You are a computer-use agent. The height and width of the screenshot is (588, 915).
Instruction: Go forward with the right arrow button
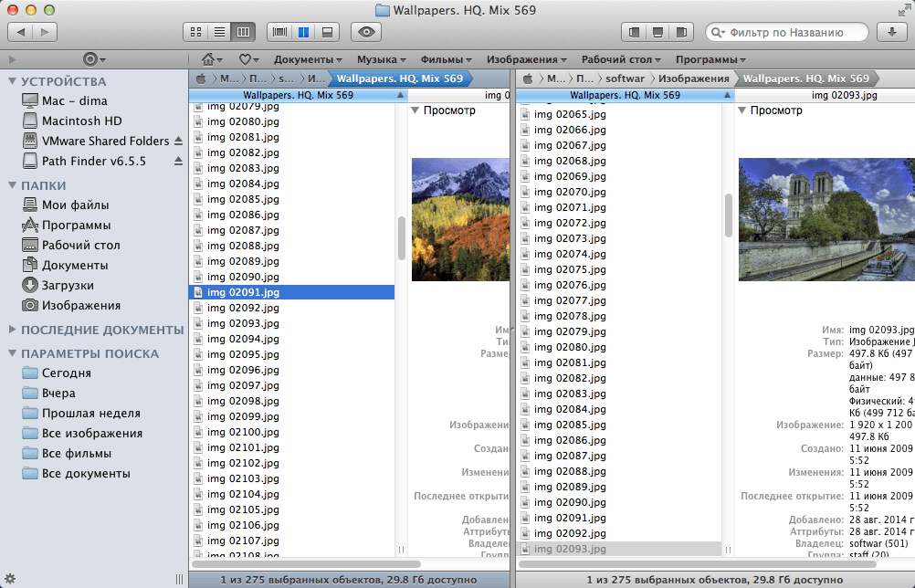[45, 31]
